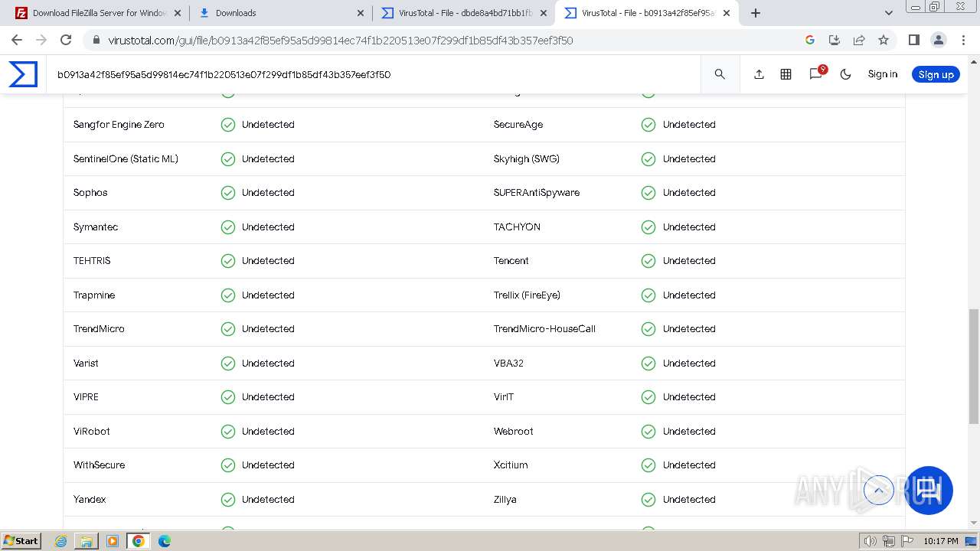980x551 pixels.
Task: Click the SecureAge vendor name
Action: pyautogui.click(x=518, y=125)
